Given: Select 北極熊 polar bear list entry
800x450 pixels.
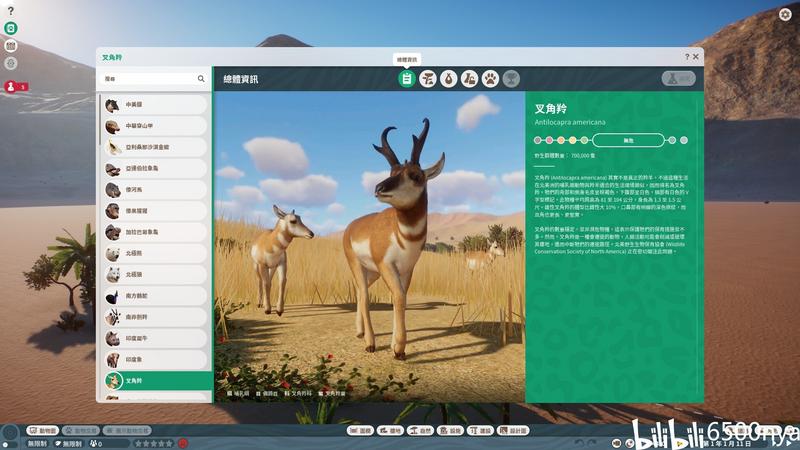Looking at the screenshot, I should [155, 254].
